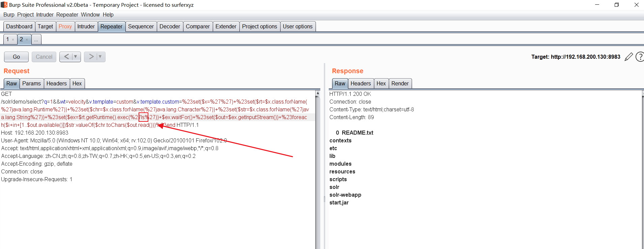Select Repeater request tab 2
This screenshot has height=249, width=644.
[22, 39]
